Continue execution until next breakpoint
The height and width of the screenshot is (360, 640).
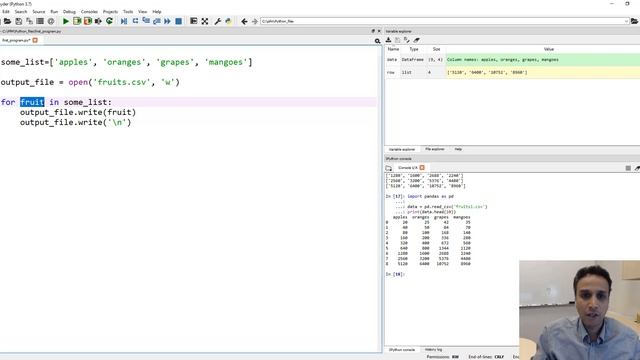click(x=167, y=21)
